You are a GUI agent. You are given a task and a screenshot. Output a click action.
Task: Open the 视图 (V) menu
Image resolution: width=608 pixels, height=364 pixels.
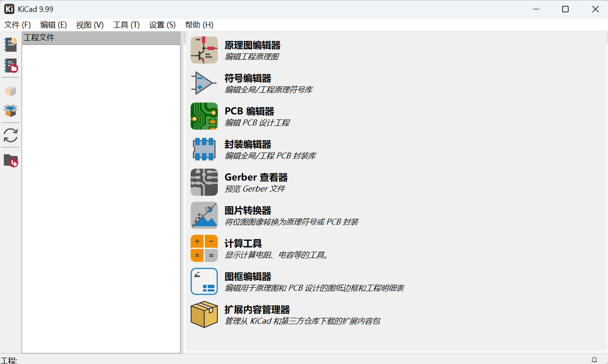coord(90,25)
